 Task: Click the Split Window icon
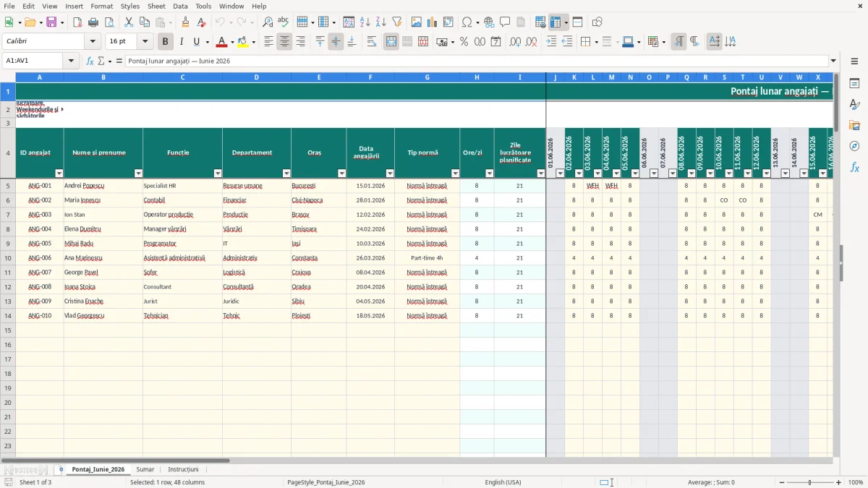point(577,22)
